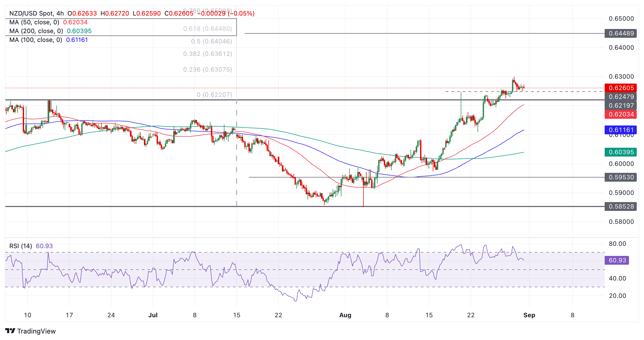Click the TradingView logo icon
The height and width of the screenshot is (340, 644).
tap(10, 331)
